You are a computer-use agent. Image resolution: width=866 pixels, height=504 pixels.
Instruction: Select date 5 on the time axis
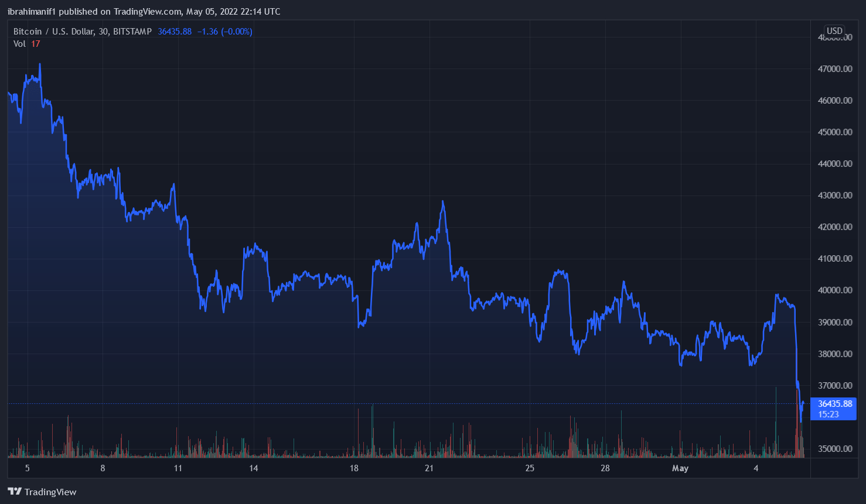point(27,468)
